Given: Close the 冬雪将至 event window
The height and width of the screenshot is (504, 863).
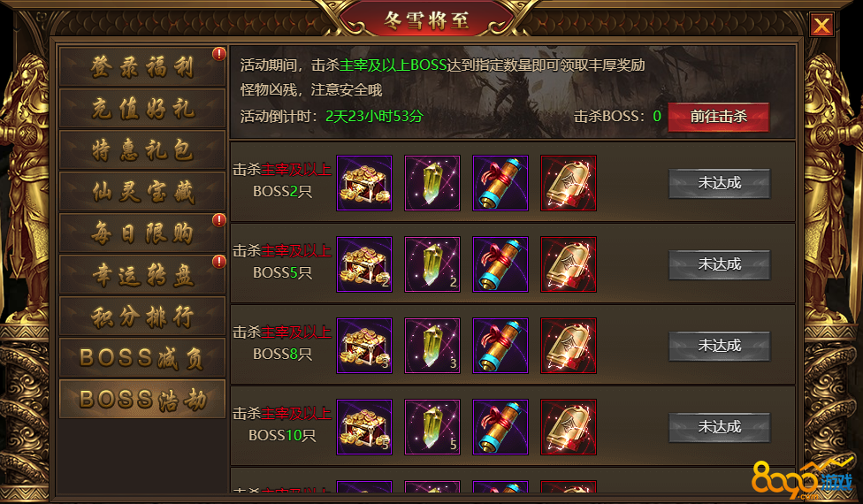Looking at the screenshot, I should pyautogui.click(x=821, y=25).
